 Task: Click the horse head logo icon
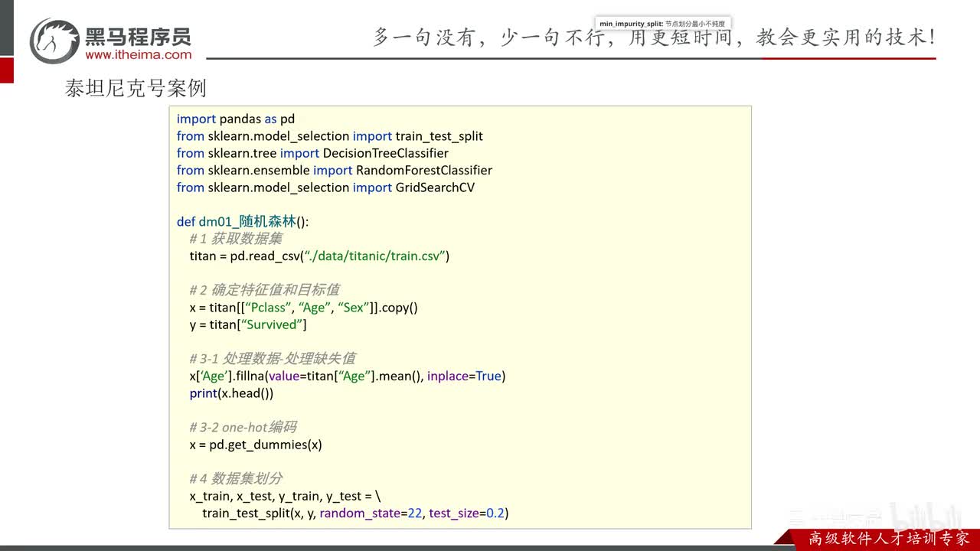click(54, 41)
